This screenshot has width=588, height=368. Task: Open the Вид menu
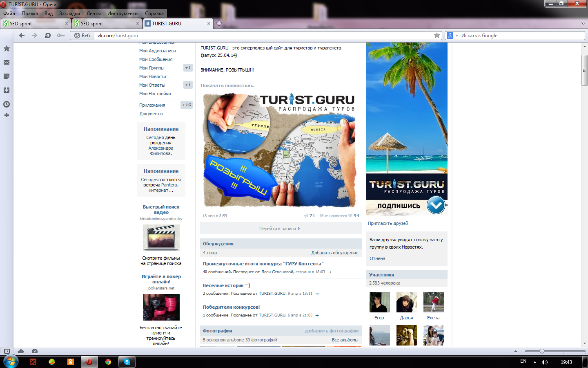49,13
